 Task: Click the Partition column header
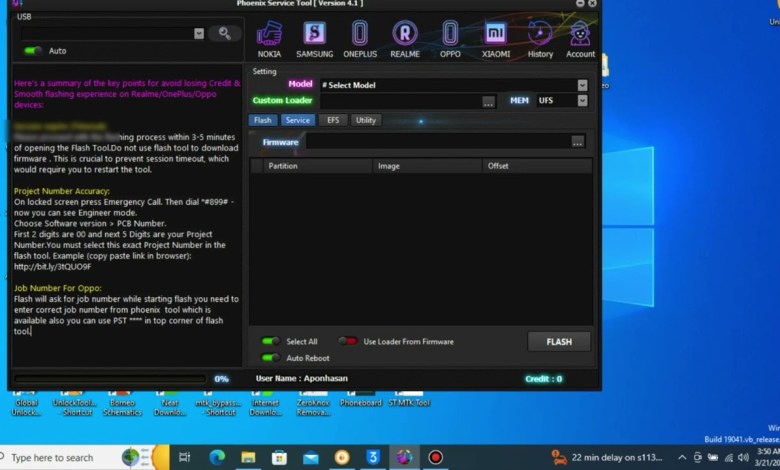coord(317,166)
